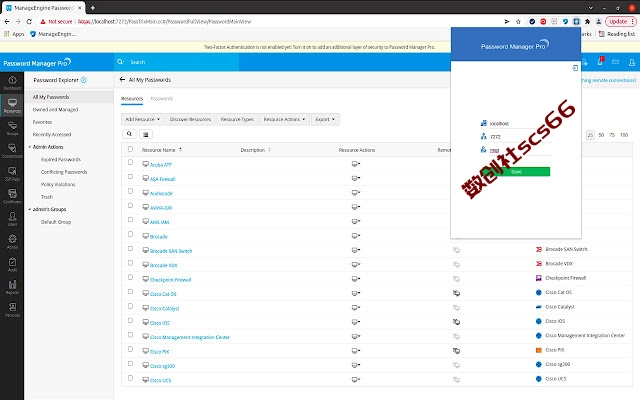Click the mail icon in the blue header
Image resolution: width=640 pixels, height=400 pixels.
click(x=616, y=62)
